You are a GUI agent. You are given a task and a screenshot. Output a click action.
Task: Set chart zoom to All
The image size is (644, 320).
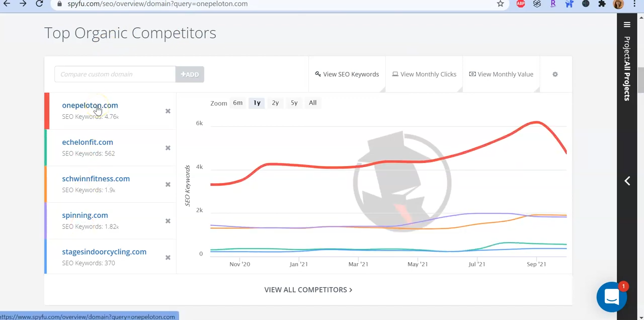312,103
